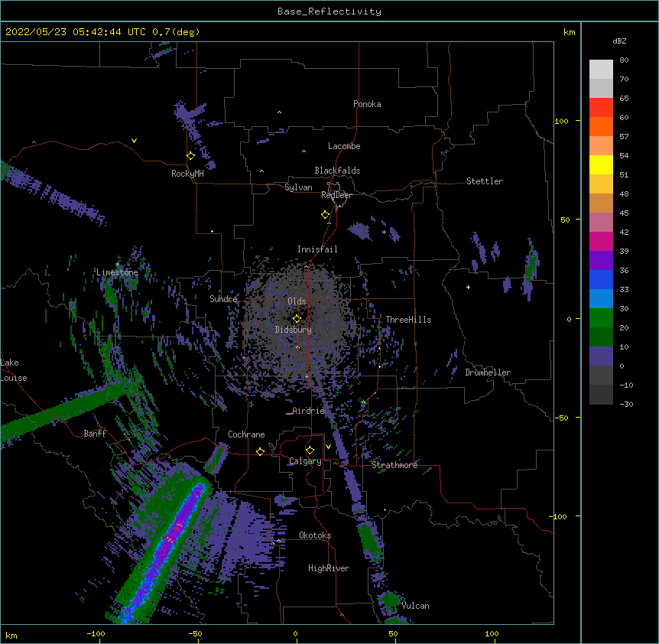This screenshot has width=659, height=644.
Task: Click the -30 value on dBZ legend
Action: [x=626, y=404]
